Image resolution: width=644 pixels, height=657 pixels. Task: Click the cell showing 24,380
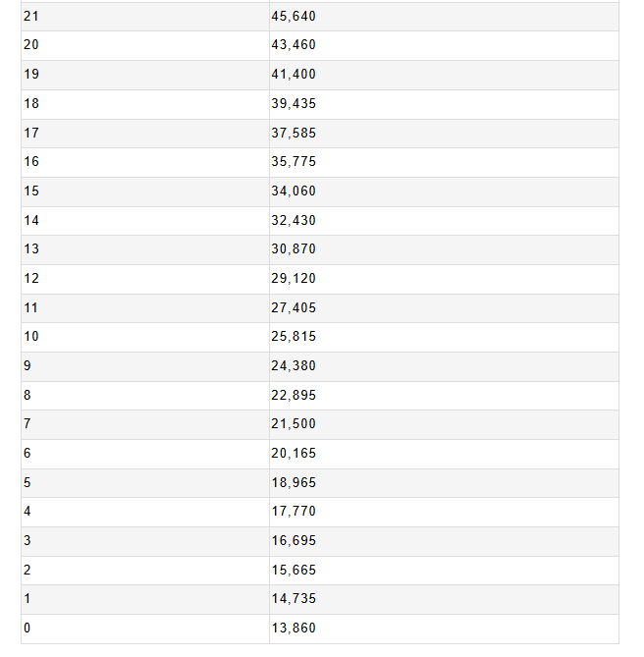tap(294, 366)
